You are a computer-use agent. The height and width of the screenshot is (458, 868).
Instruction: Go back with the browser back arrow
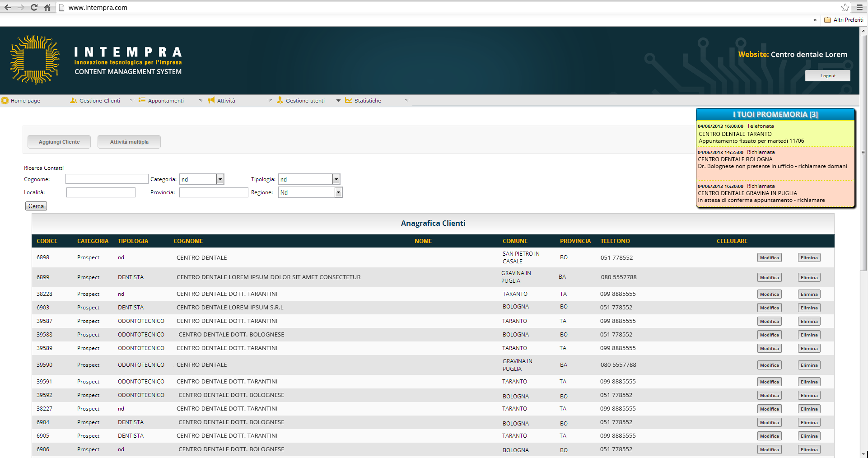pyautogui.click(x=8, y=7)
